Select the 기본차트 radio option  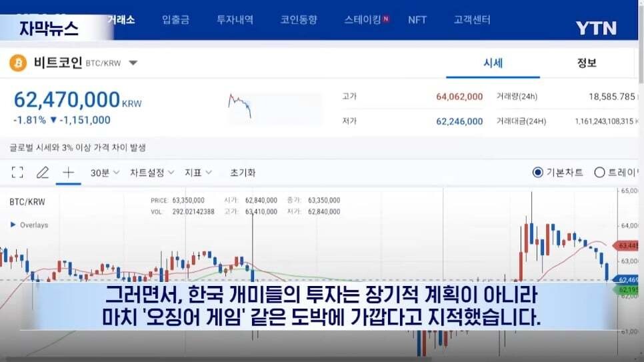coord(537,173)
